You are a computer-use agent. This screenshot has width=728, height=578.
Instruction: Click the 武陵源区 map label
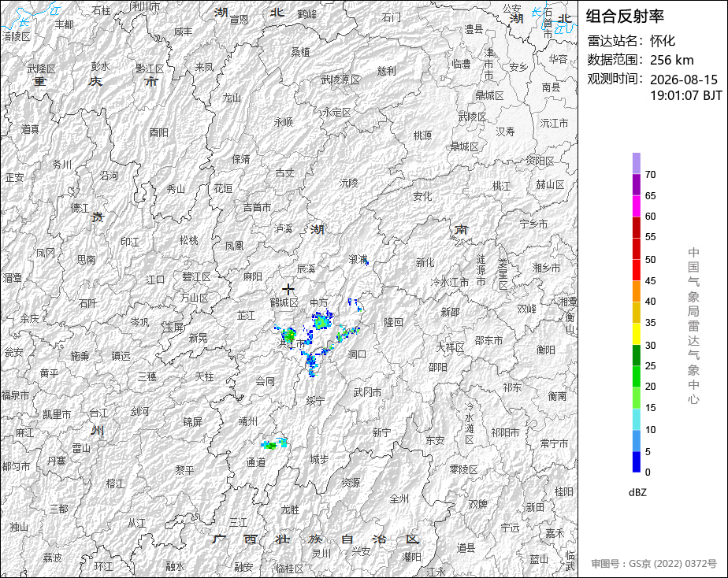341,80
